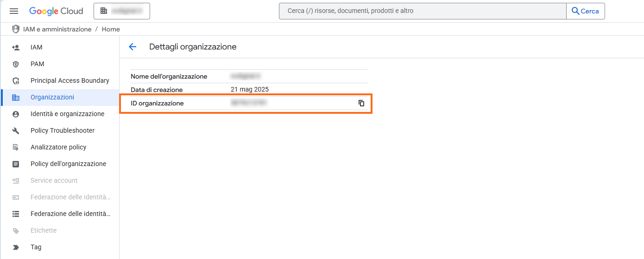
Task: Open Service account item
Action: (x=54, y=180)
